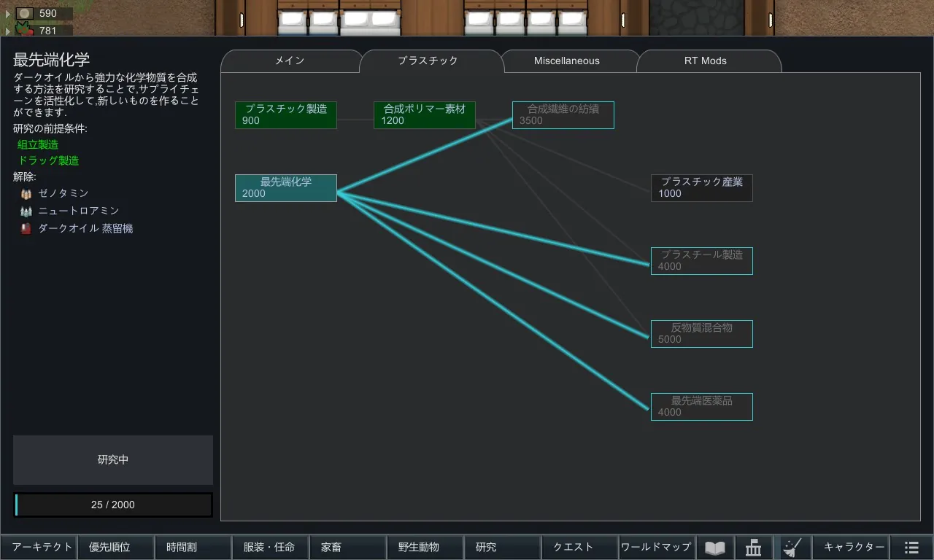Select the プラスチール製造 research node
This screenshot has height=560, width=934.
coord(701,261)
